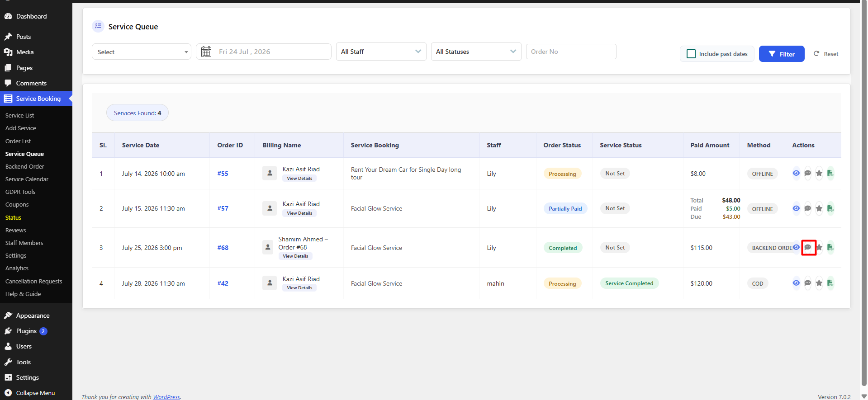Open the Service Booking menu
Image resolution: width=868 pixels, height=400 pixels.
36,99
